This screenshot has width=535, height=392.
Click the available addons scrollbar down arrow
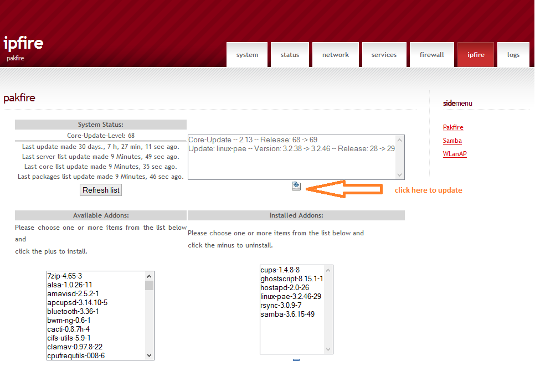[149, 355]
